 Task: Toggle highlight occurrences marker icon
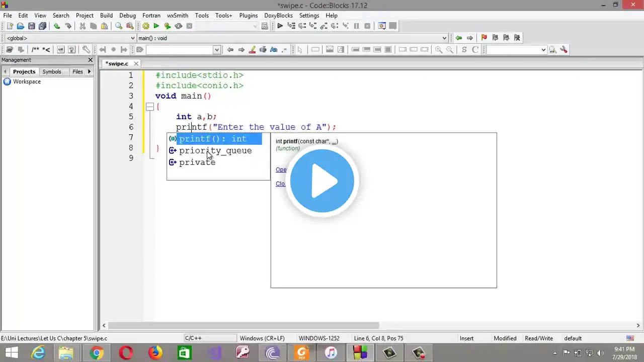pos(252,50)
